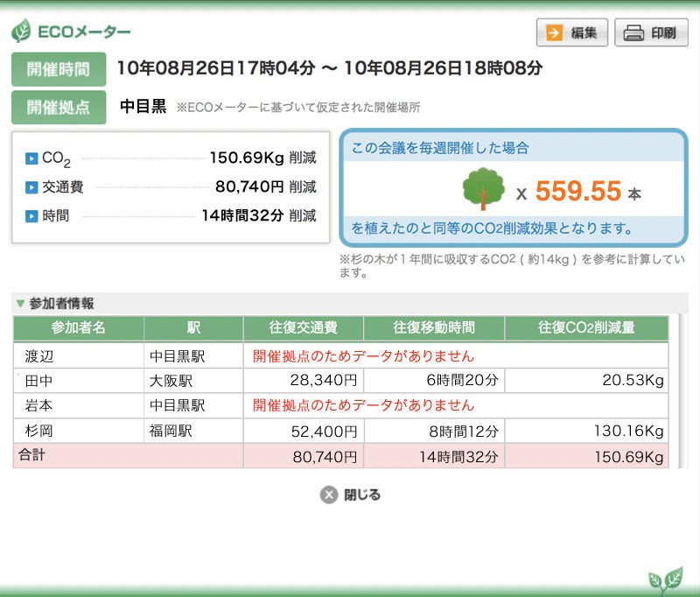Click the ECOメーター leaf logo
This screenshot has width=700, height=597.
pyautogui.click(x=21, y=31)
